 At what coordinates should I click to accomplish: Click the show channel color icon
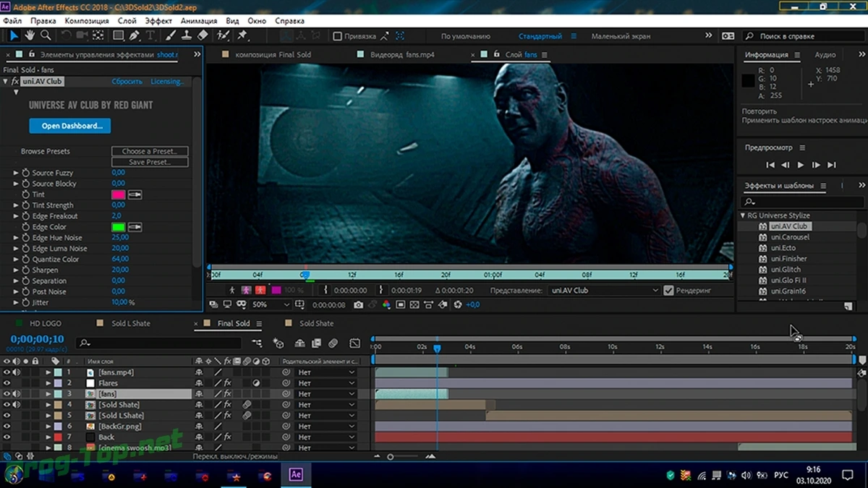click(x=386, y=305)
